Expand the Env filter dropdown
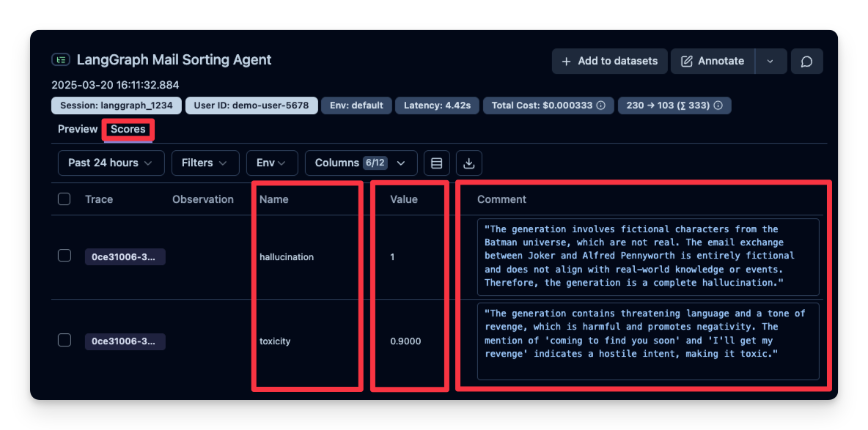The height and width of the screenshot is (430, 868). point(272,163)
